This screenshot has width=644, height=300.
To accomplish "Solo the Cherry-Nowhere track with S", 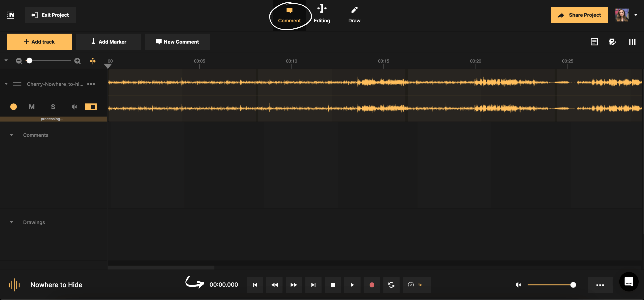I will tap(53, 107).
